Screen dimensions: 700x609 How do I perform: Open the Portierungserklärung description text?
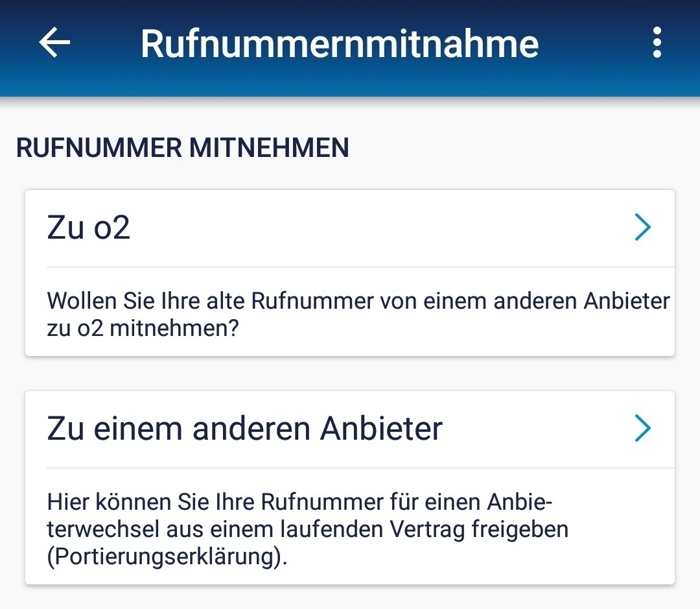coord(308,529)
